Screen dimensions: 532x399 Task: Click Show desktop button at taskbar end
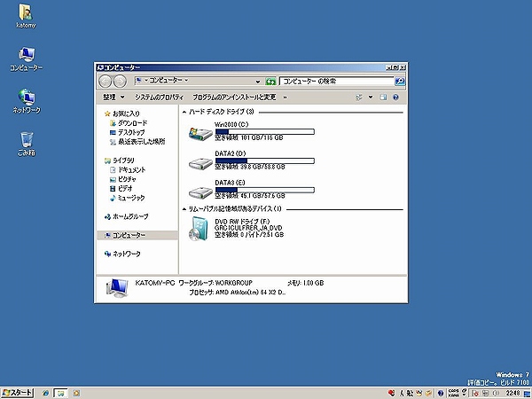tap(526, 393)
